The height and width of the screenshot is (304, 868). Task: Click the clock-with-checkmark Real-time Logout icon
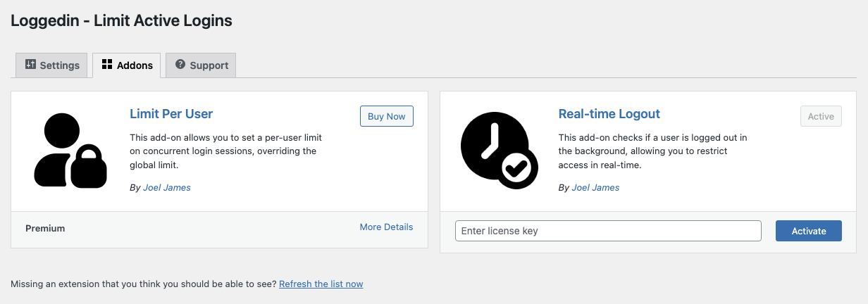click(x=499, y=151)
